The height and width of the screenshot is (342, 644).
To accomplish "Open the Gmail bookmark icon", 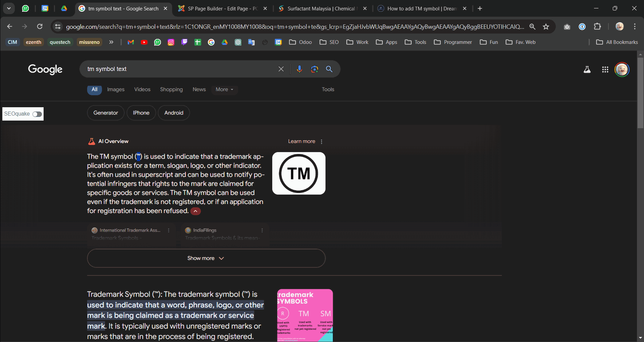I will [131, 42].
